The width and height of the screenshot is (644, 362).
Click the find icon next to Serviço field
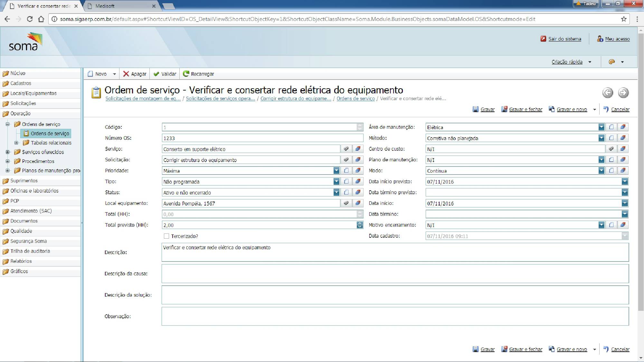[346, 149]
